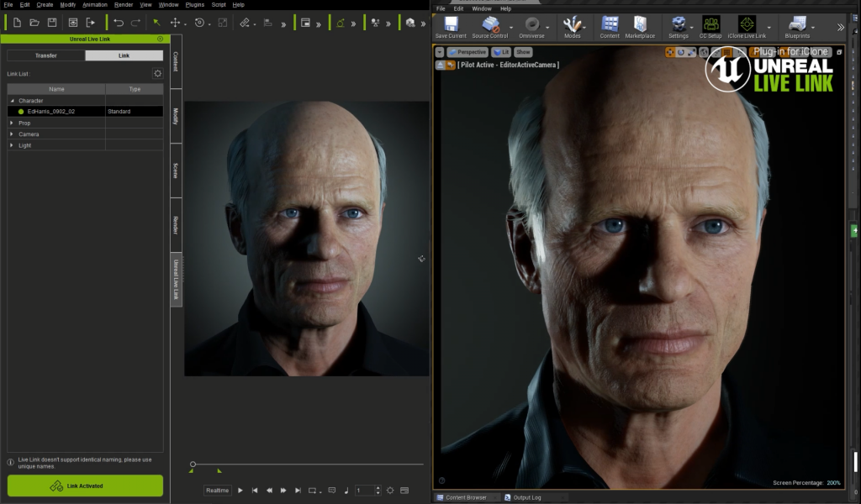861x504 pixels.
Task: Open the Perspective viewport dropdown
Action: [x=467, y=52]
